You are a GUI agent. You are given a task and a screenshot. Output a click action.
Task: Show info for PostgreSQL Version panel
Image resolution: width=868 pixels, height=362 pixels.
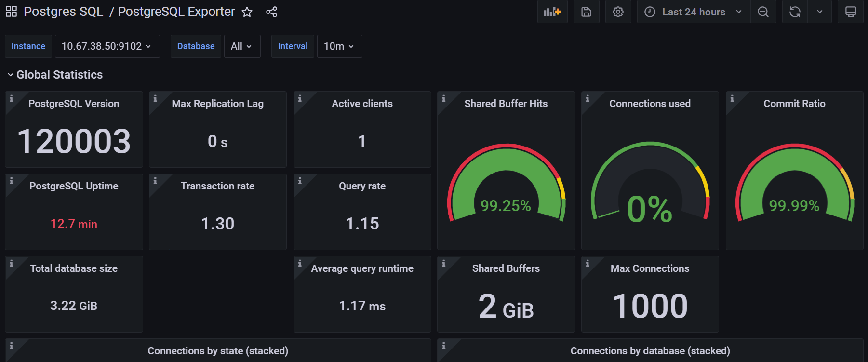12,98
